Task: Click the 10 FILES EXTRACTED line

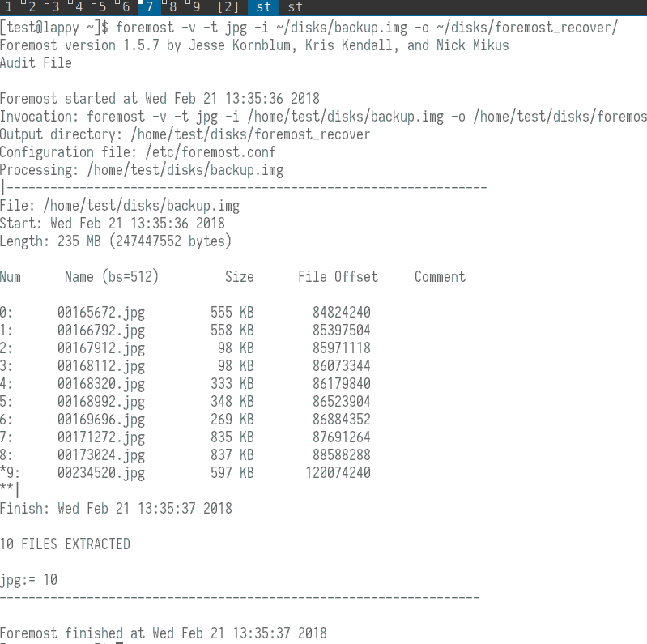Action: click(x=65, y=544)
